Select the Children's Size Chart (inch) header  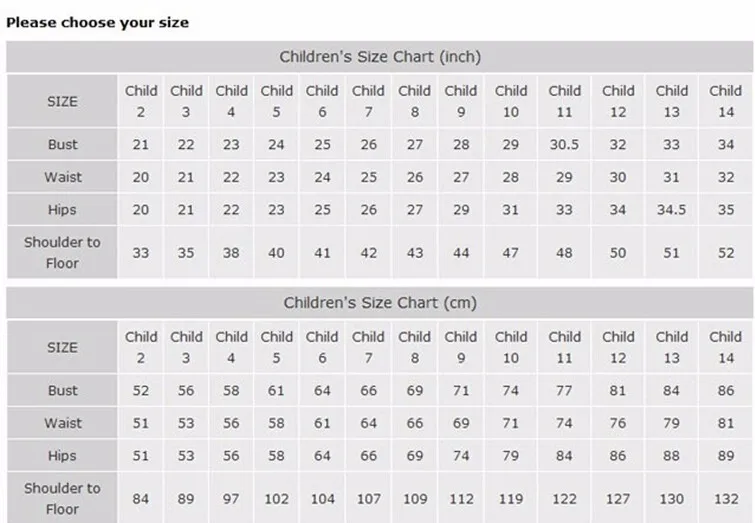[x=380, y=57]
